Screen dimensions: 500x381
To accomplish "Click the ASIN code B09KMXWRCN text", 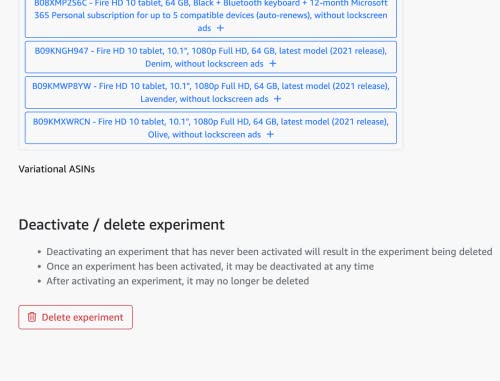I will 61,122.
